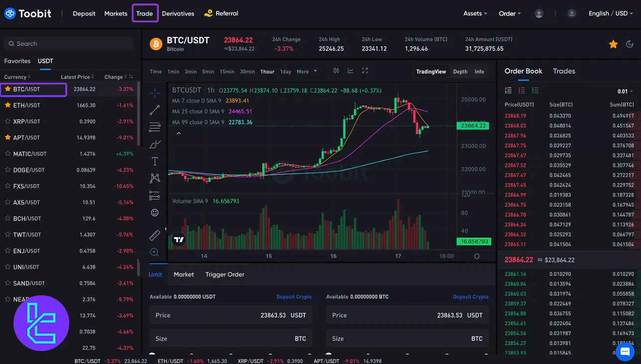Open the live chat support bubble
This screenshot has height=364, width=641.
(625, 352)
